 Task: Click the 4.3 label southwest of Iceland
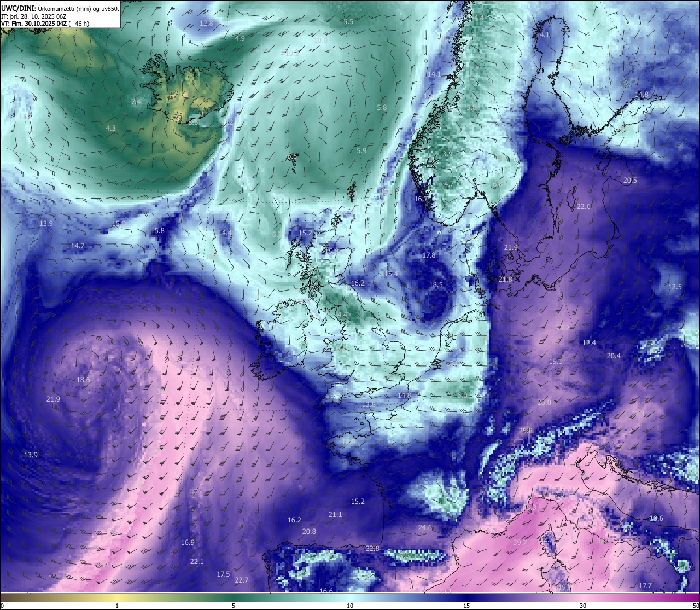pyautogui.click(x=111, y=128)
